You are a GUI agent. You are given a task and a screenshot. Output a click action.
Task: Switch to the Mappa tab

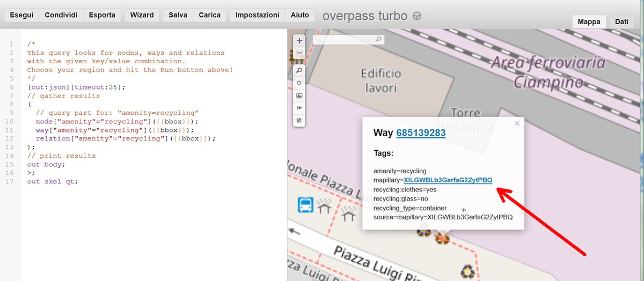(589, 21)
